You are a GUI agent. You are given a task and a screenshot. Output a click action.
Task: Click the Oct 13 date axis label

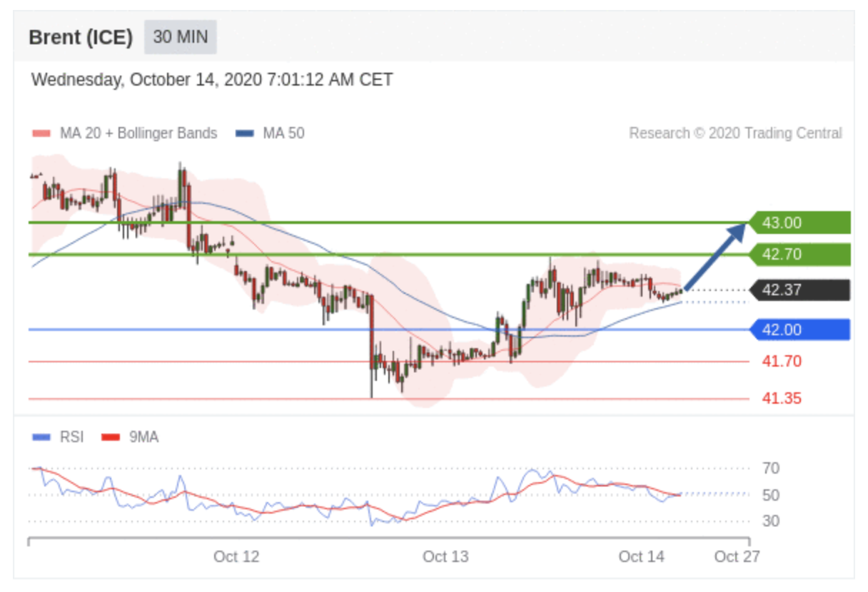pos(445,556)
